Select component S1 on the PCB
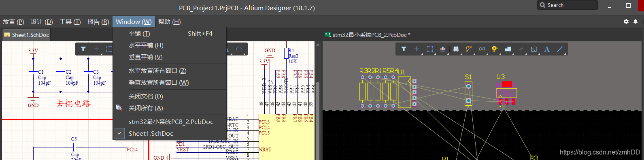 point(468,93)
